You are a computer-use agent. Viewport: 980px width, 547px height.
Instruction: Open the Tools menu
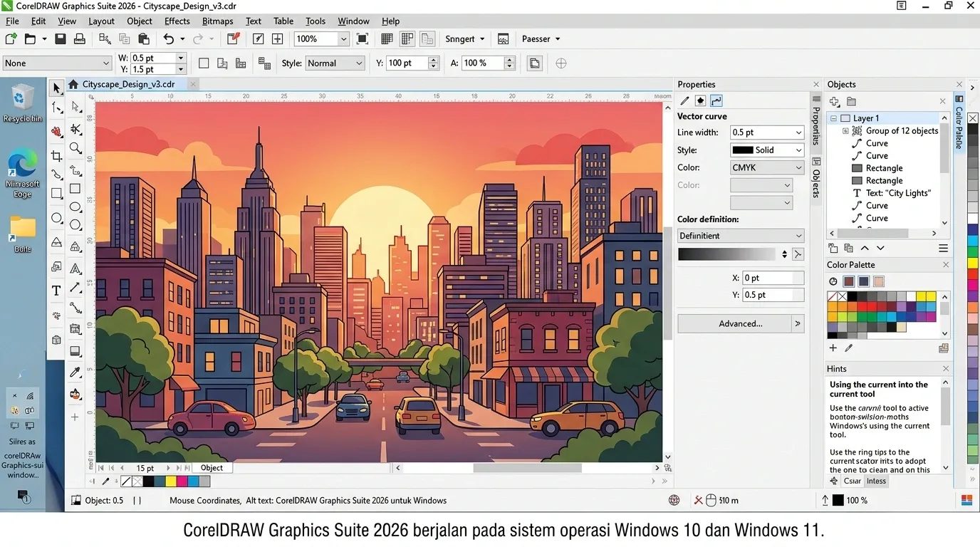click(x=315, y=21)
